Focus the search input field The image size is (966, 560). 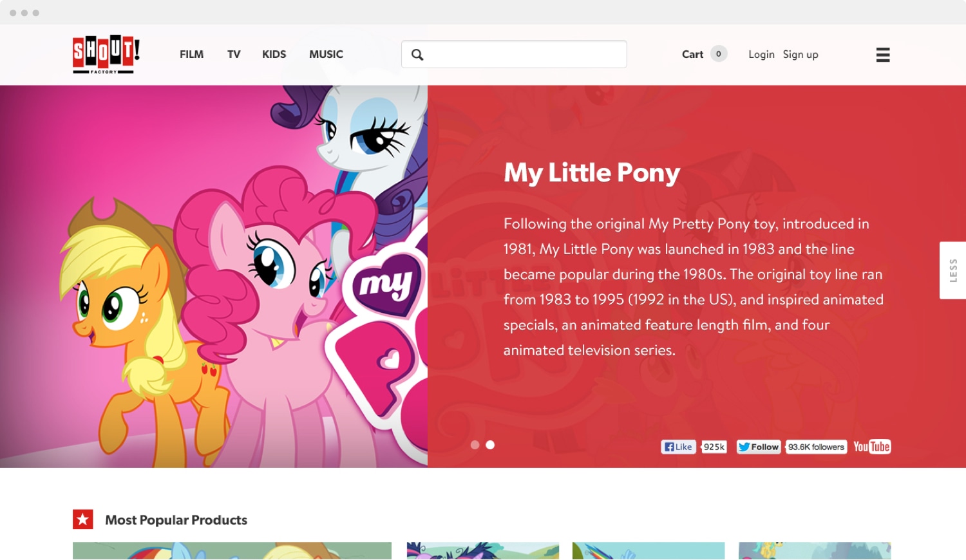514,54
